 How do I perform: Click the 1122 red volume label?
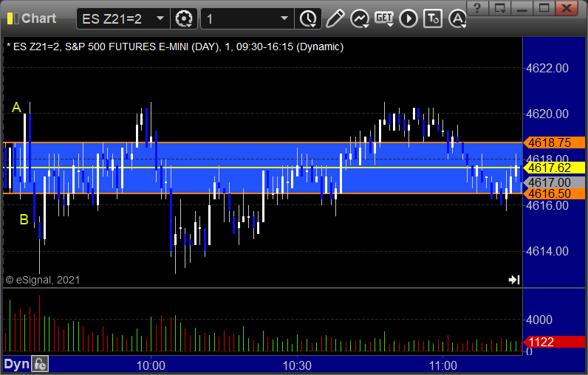pos(554,342)
